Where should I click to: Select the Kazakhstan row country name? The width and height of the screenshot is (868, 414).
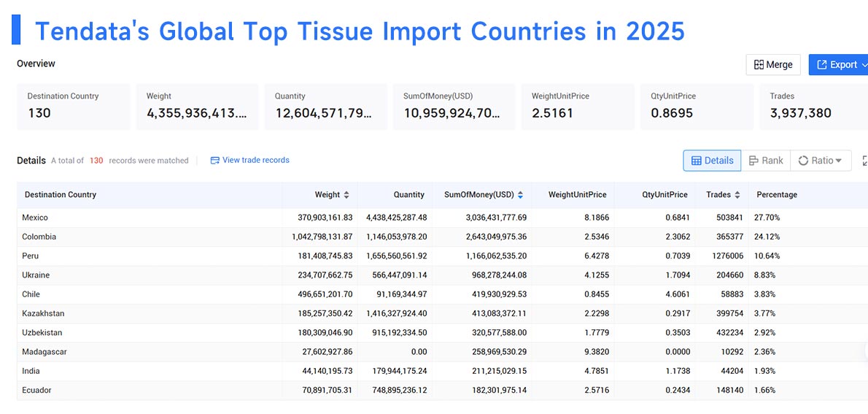point(43,313)
